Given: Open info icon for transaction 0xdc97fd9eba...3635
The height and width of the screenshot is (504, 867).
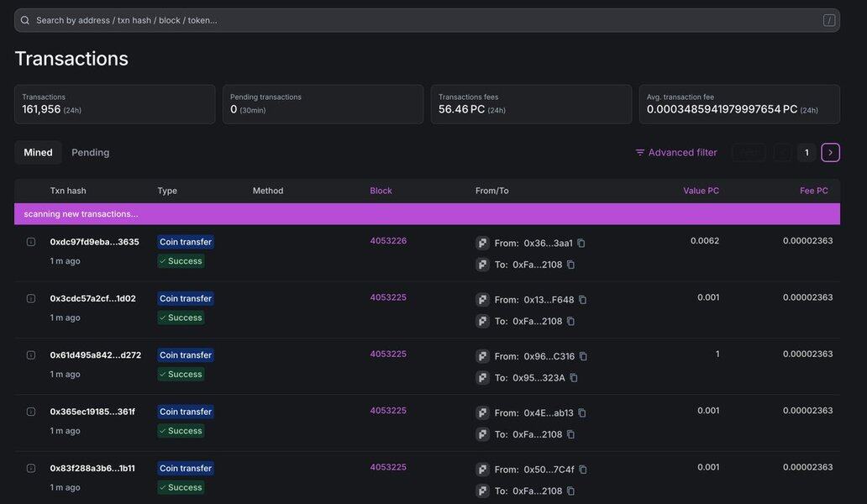Looking at the screenshot, I should [x=31, y=242].
